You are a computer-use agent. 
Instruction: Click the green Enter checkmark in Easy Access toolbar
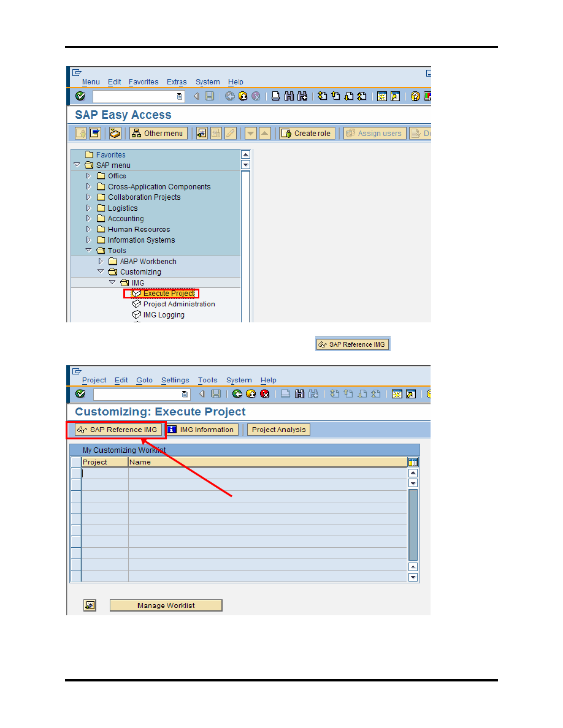pyautogui.click(x=80, y=96)
